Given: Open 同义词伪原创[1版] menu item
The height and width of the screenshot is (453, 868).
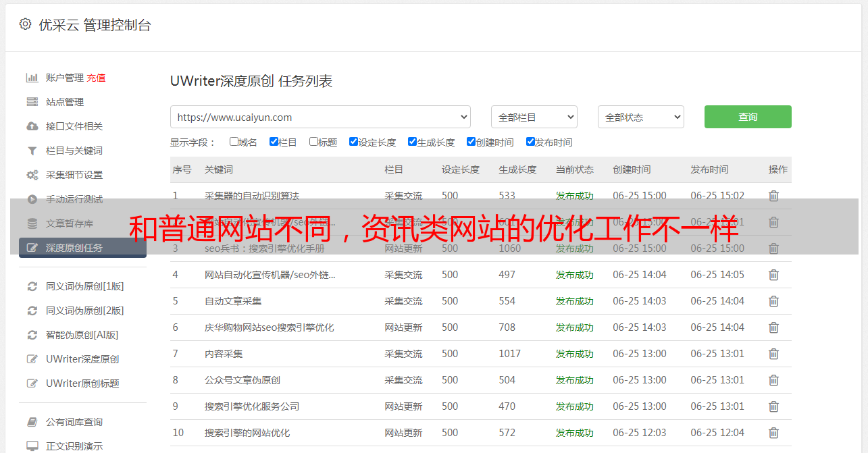Looking at the screenshot, I should coord(84,286).
